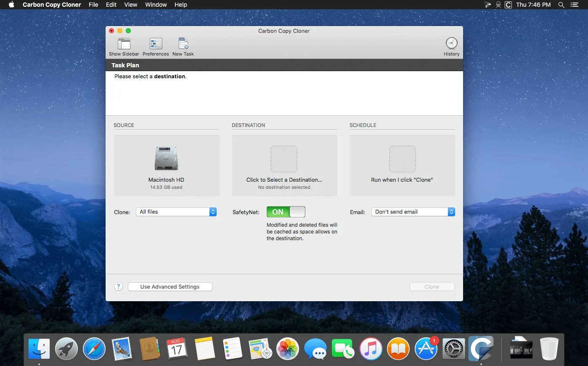The height and width of the screenshot is (366, 588).
Task: Open Calendar showing 17 in the Dock
Action: click(x=177, y=349)
